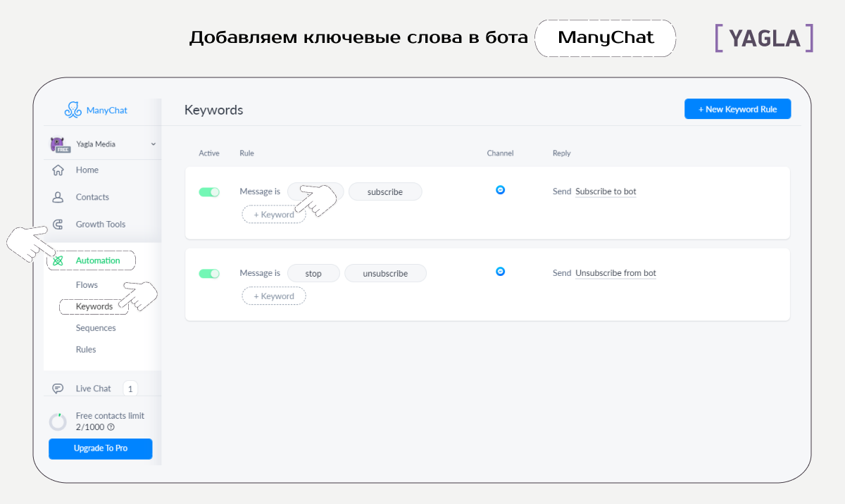
Task: Click the Channel column header
Action: coord(500,153)
